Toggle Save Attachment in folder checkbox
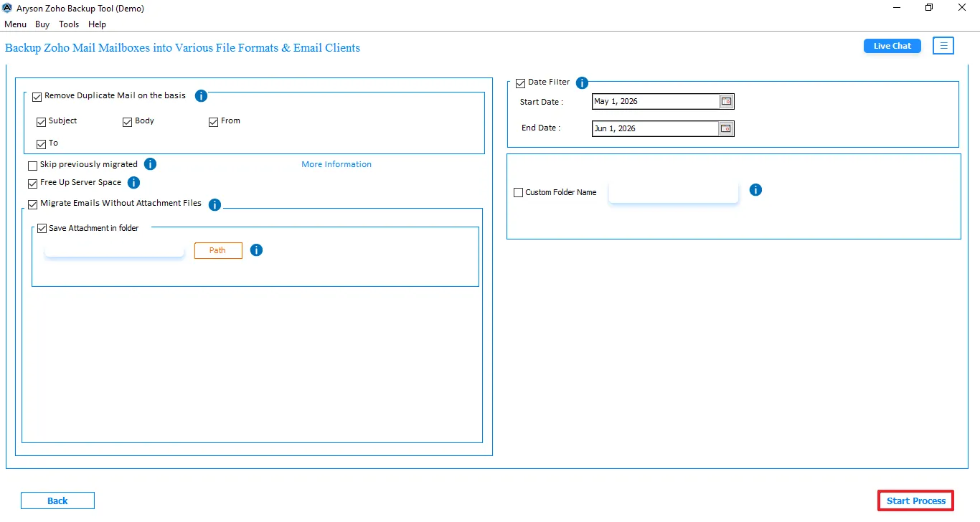 click(42, 229)
